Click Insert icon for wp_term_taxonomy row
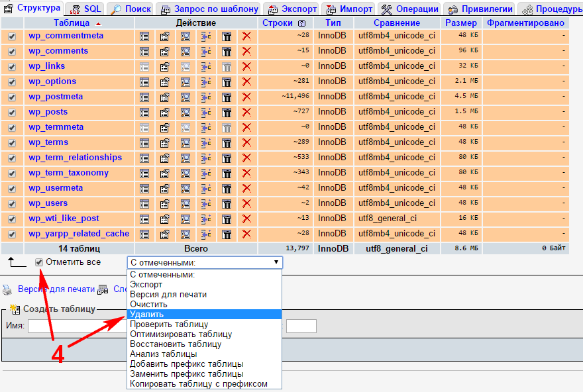The width and height of the screenshot is (583, 392). (206, 173)
